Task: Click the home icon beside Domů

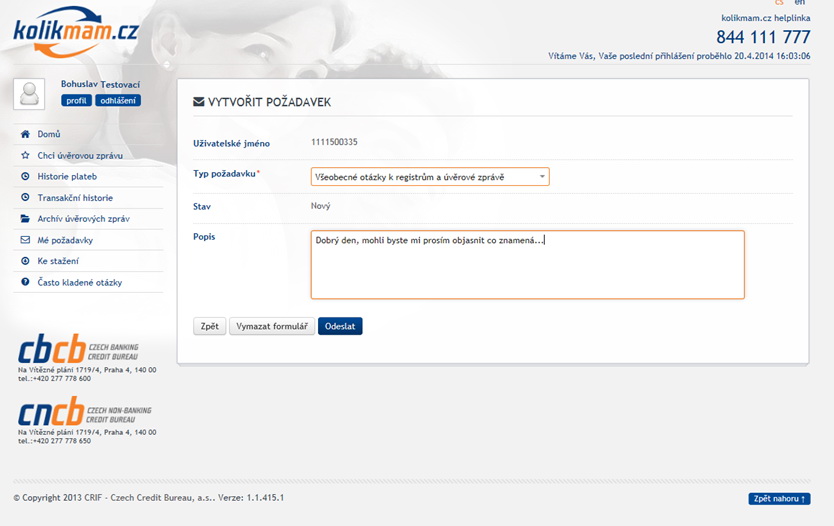Action: [26, 134]
